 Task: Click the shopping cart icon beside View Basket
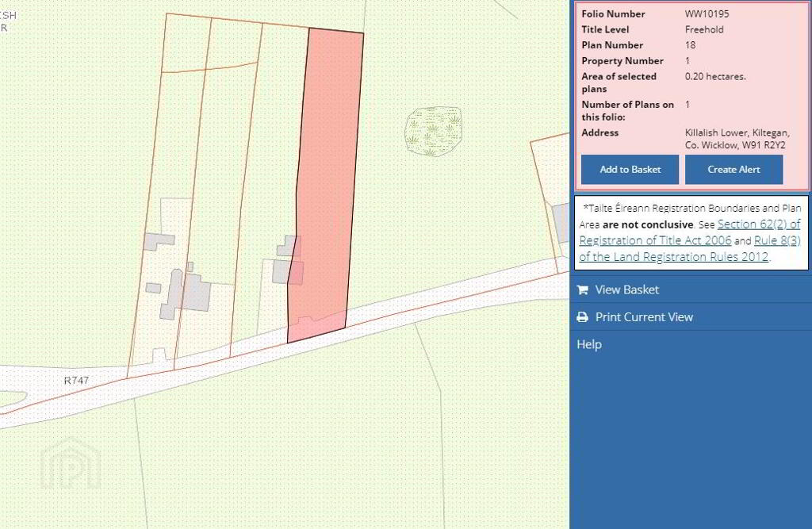click(x=583, y=289)
